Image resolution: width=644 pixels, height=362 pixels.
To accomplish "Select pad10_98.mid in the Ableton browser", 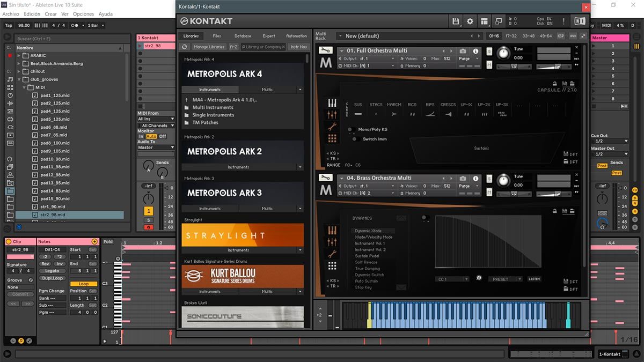I will 55,159.
